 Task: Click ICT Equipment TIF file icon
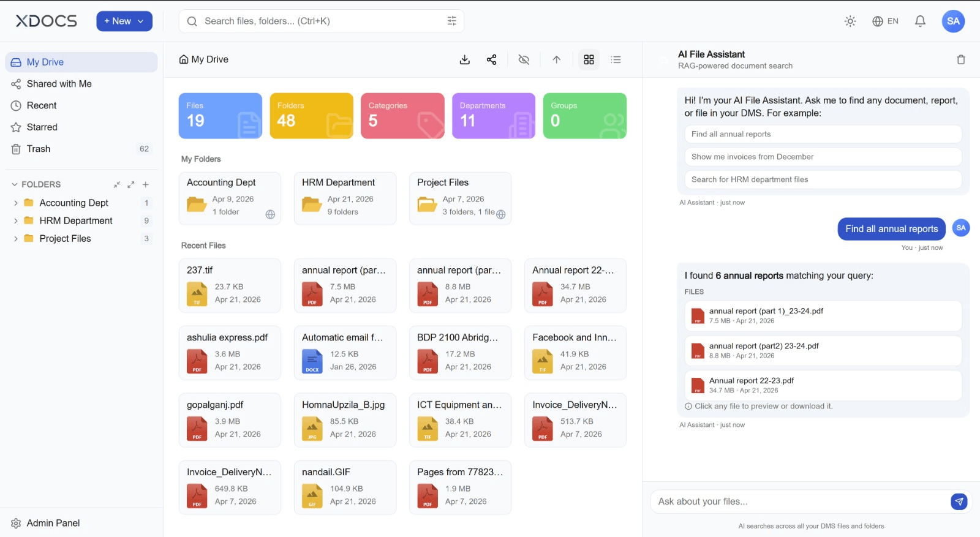click(428, 429)
